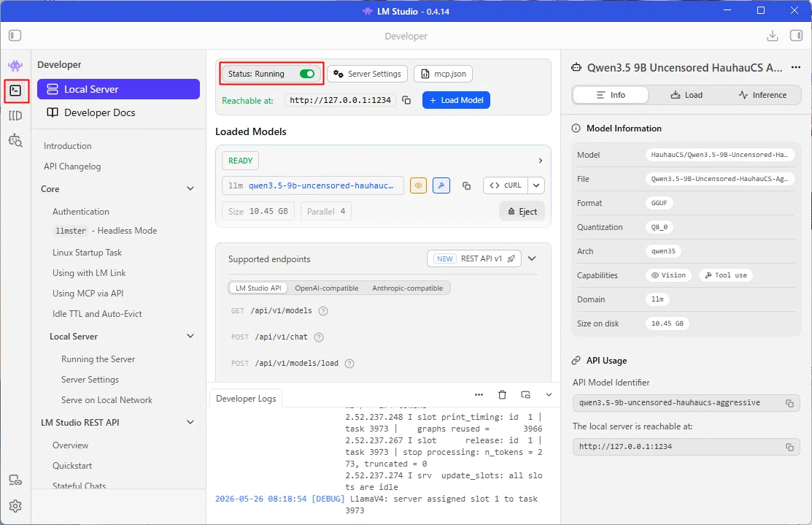Screen dimensions: 812x525
Task: Select the LM Studio API endpoints tab
Action: [x=258, y=288]
